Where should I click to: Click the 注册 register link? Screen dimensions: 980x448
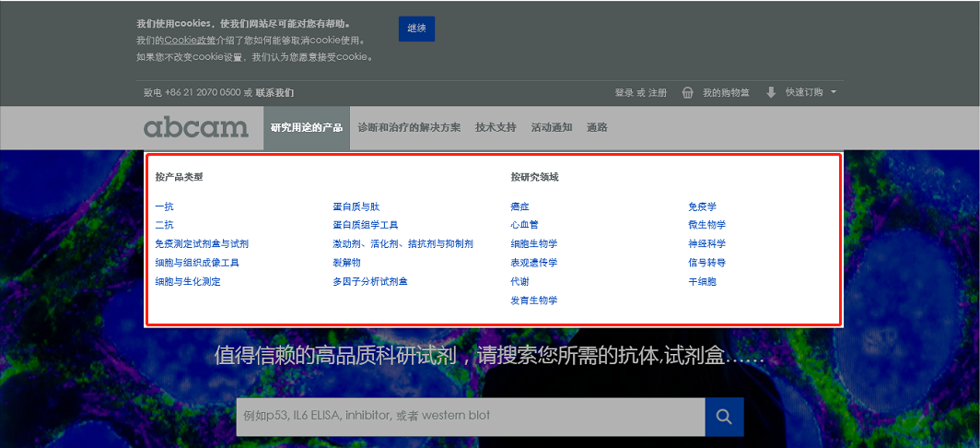click(658, 93)
